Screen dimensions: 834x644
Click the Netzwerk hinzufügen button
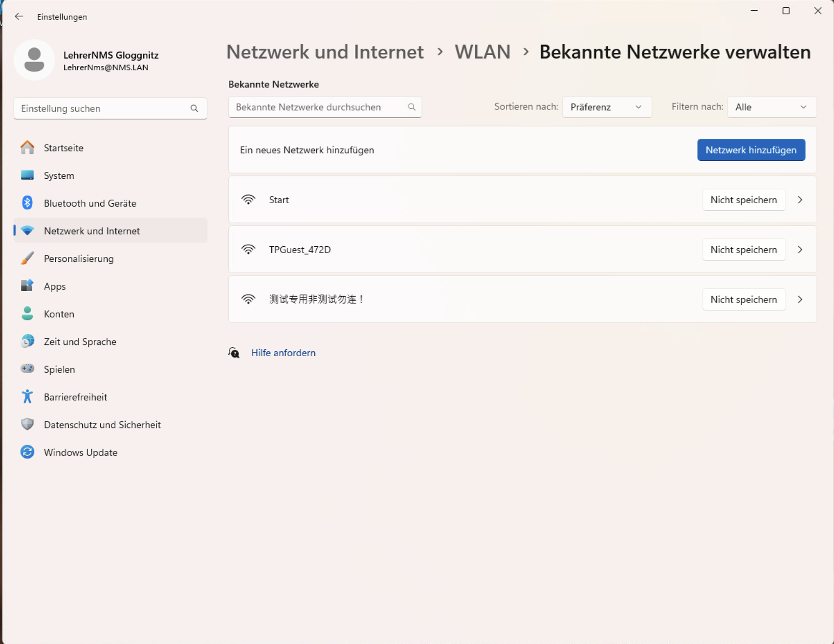click(x=751, y=150)
